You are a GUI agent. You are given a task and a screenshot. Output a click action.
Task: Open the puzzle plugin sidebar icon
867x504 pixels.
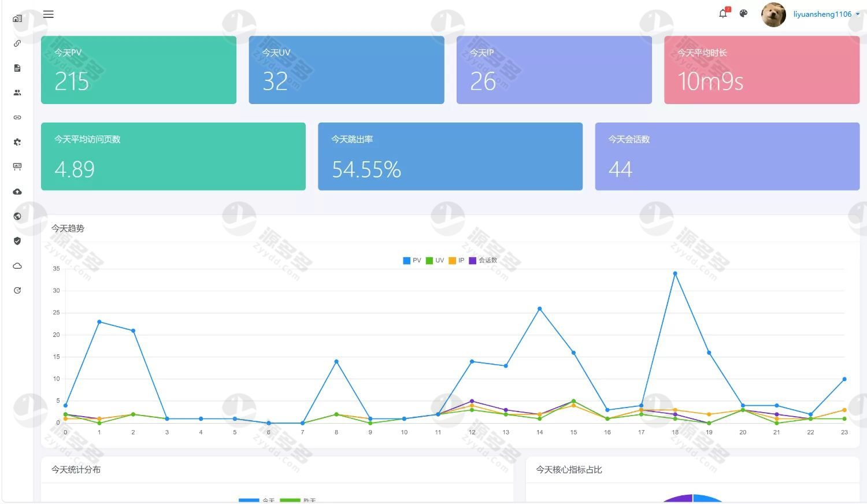point(17,142)
